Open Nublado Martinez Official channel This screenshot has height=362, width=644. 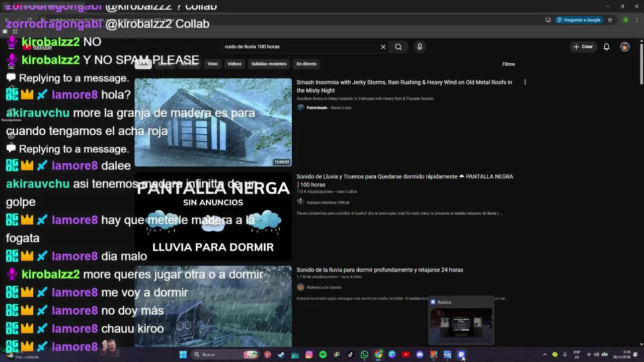(328, 203)
